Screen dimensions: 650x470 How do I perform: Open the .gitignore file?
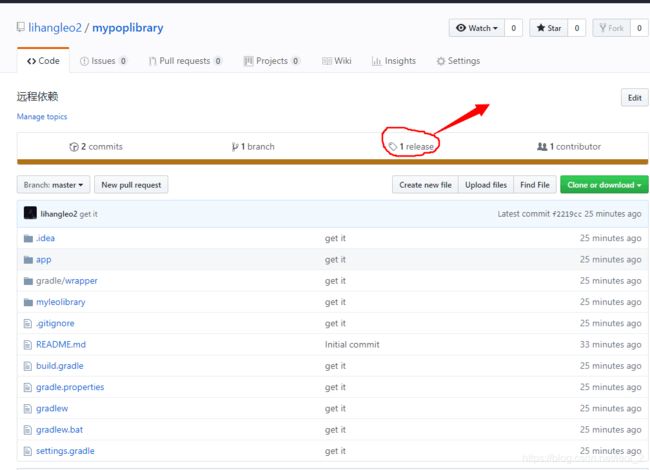[55, 323]
